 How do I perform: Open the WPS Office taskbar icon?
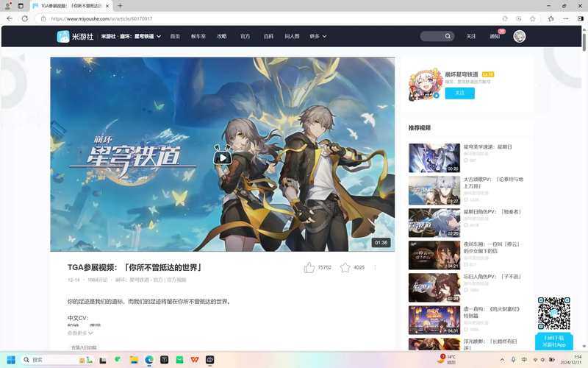click(195, 360)
